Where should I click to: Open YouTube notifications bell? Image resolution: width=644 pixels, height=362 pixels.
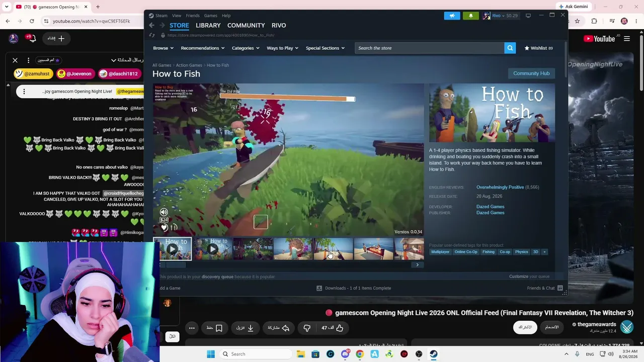click(x=32, y=38)
